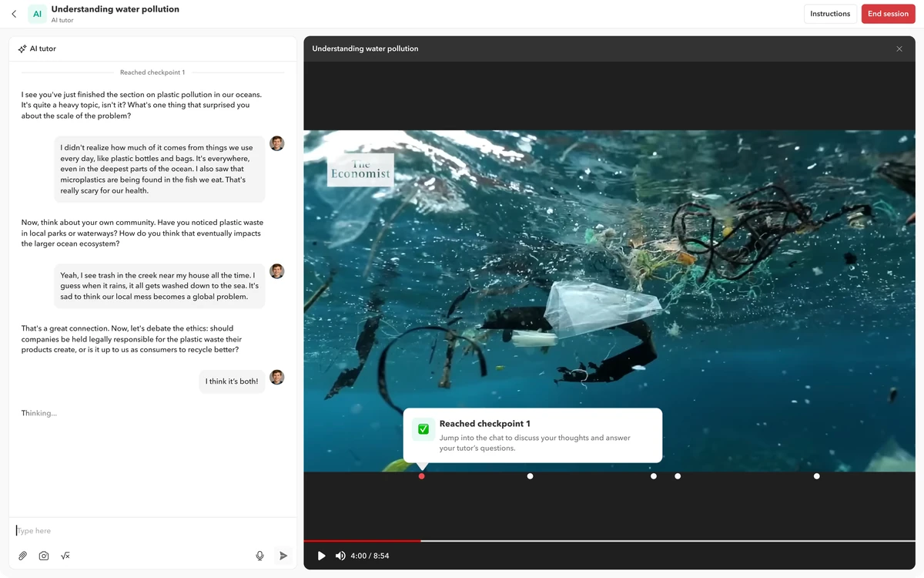Click the 'Thinking...' status text
924x578 pixels.
[39, 413]
